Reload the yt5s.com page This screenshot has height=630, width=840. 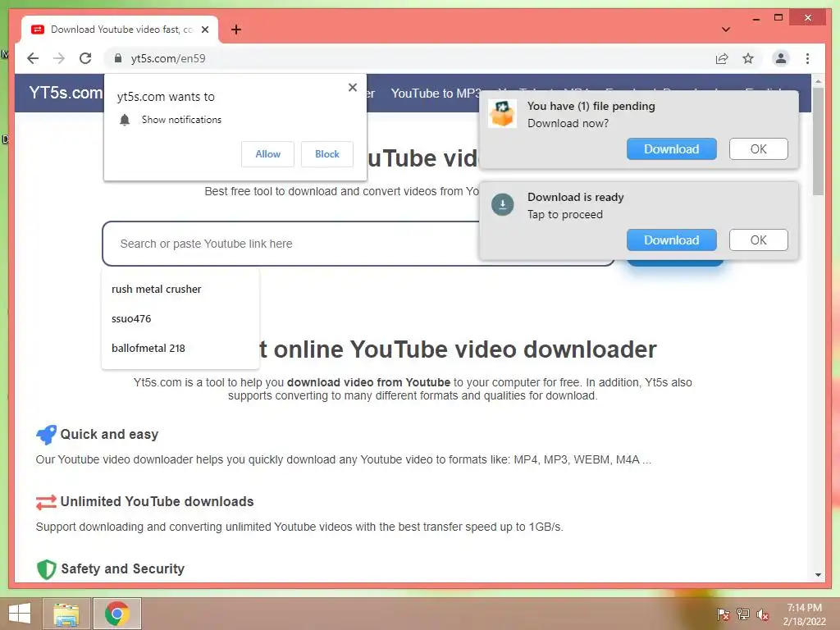85,58
